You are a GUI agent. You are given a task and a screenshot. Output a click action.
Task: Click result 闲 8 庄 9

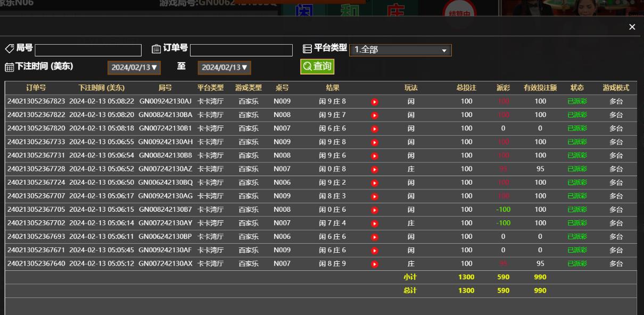tap(333, 263)
